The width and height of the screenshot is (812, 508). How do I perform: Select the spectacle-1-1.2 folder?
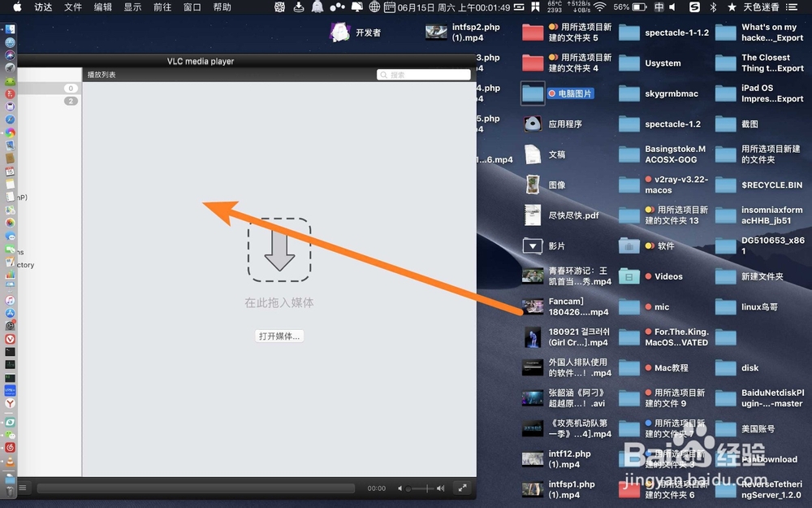pos(664,33)
